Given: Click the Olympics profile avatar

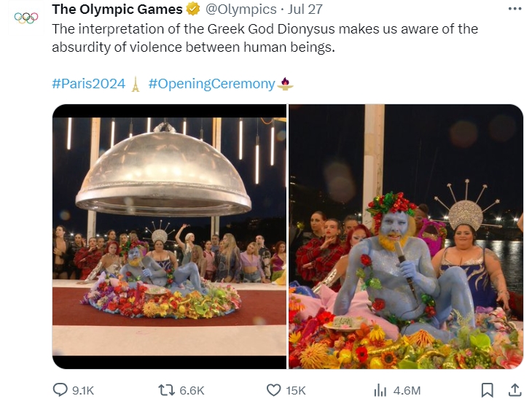Looking at the screenshot, I should click(x=26, y=18).
